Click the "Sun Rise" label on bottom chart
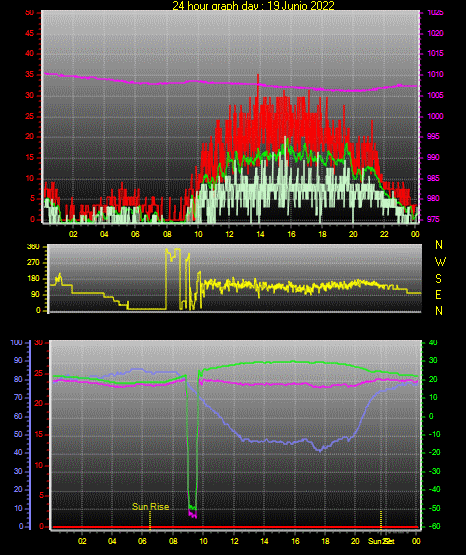The width and height of the screenshot is (466, 555). [x=150, y=507]
